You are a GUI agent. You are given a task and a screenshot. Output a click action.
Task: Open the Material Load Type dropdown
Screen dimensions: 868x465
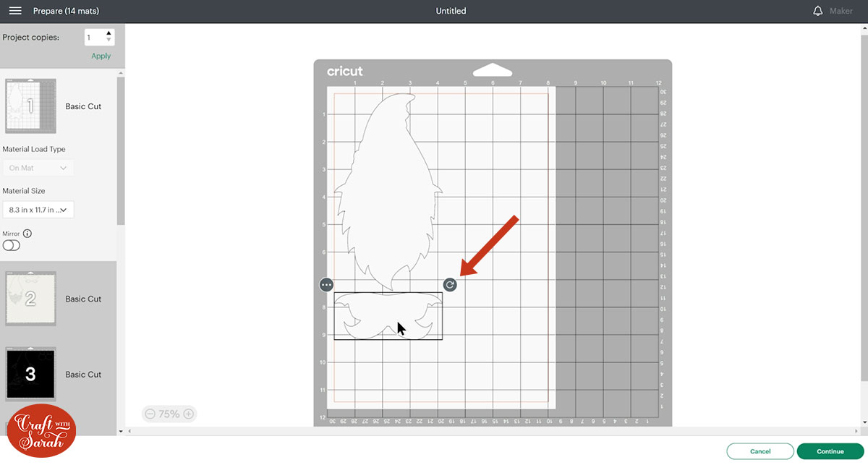[38, 168]
